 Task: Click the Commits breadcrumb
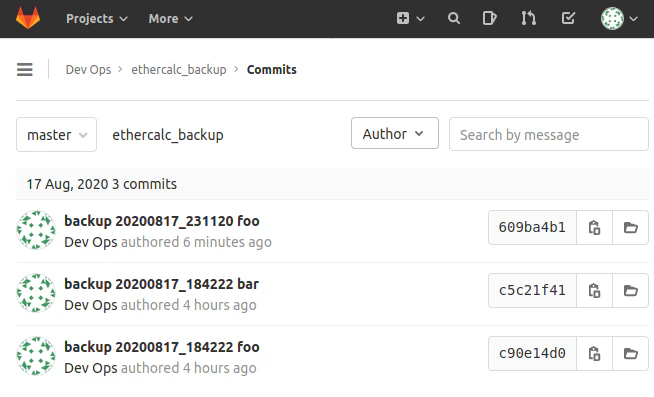272,70
